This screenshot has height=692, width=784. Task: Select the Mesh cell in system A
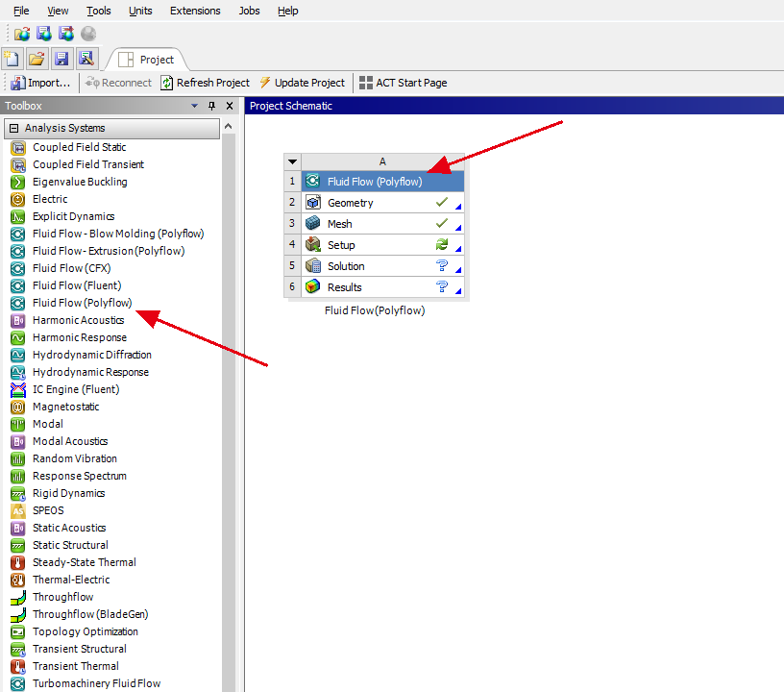(x=383, y=224)
